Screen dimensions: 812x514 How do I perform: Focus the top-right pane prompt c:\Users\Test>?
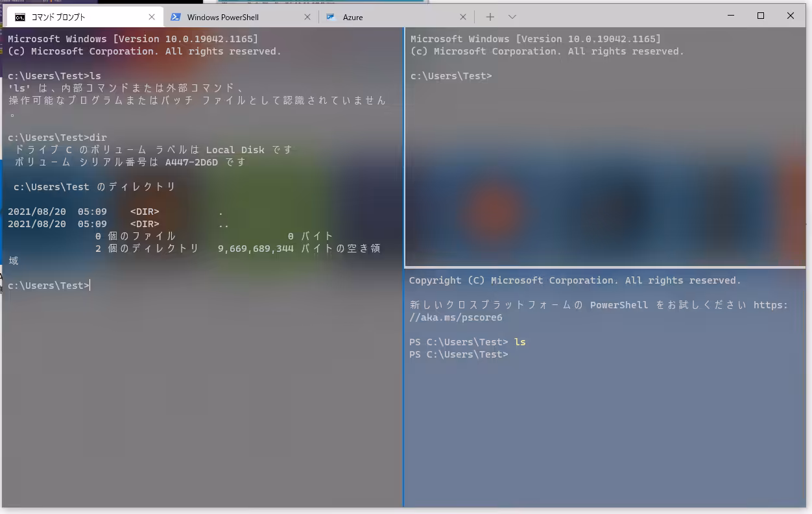pyautogui.click(x=451, y=76)
